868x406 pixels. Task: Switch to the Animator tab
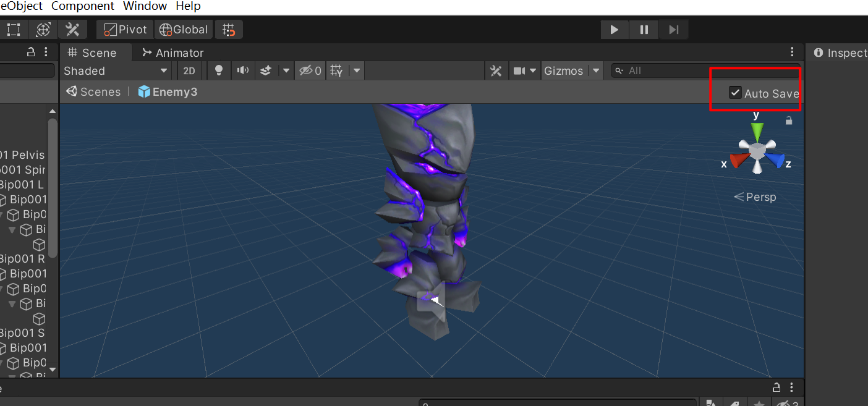(172, 53)
